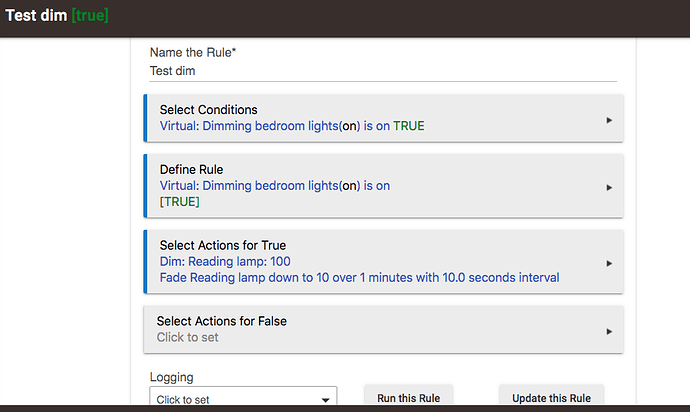The width and height of the screenshot is (690, 412).
Task: Open Select Actions for False arrow
Action: pos(609,331)
